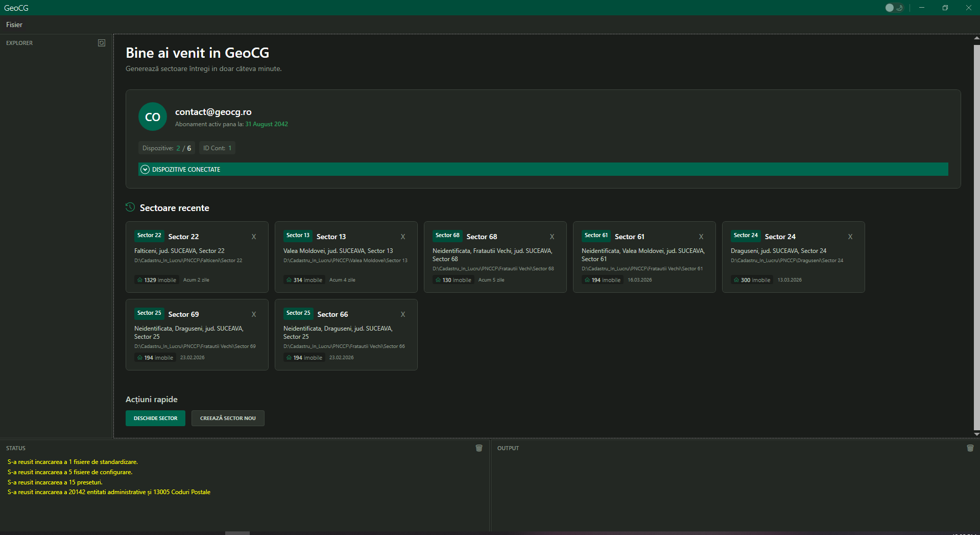Remove Sector 24 from the list
This screenshot has width=980, height=535.
[x=850, y=237]
